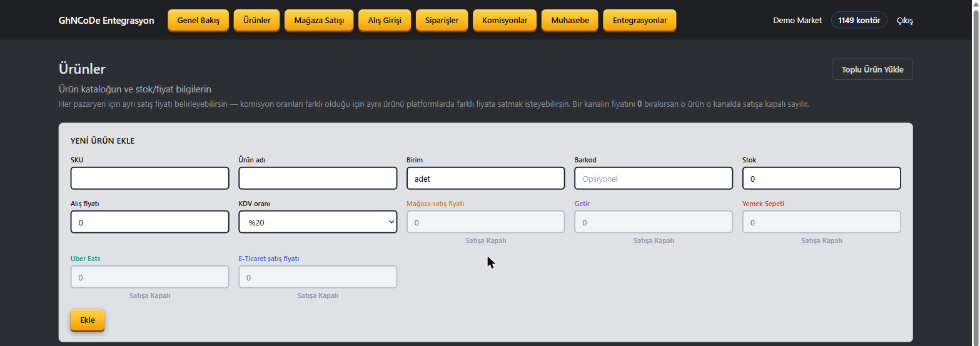Click the YENİ ÜRÜN EKLE heading

tap(103, 141)
